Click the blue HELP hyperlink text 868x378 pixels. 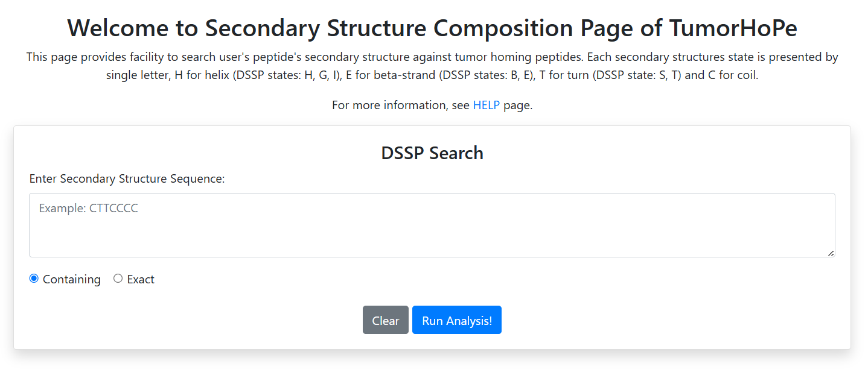pos(486,105)
